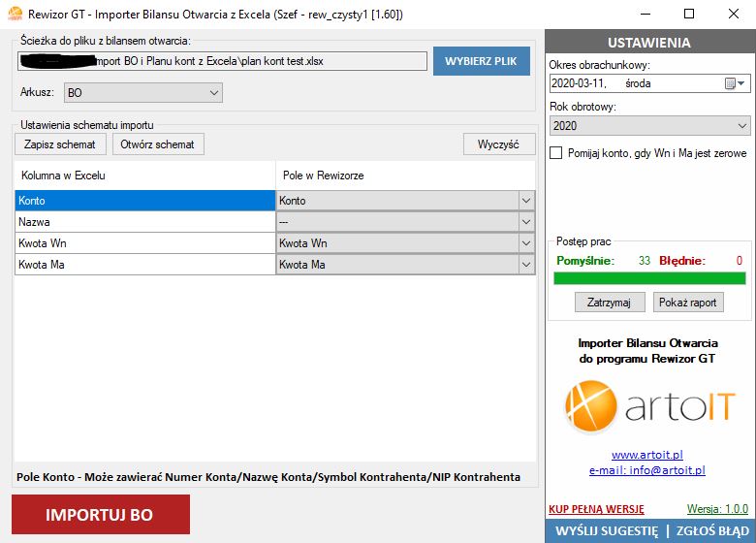The height and width of the screenshot is (543, 756).
Task: Click the Zatrzymaj button
Action: [610, 303]
